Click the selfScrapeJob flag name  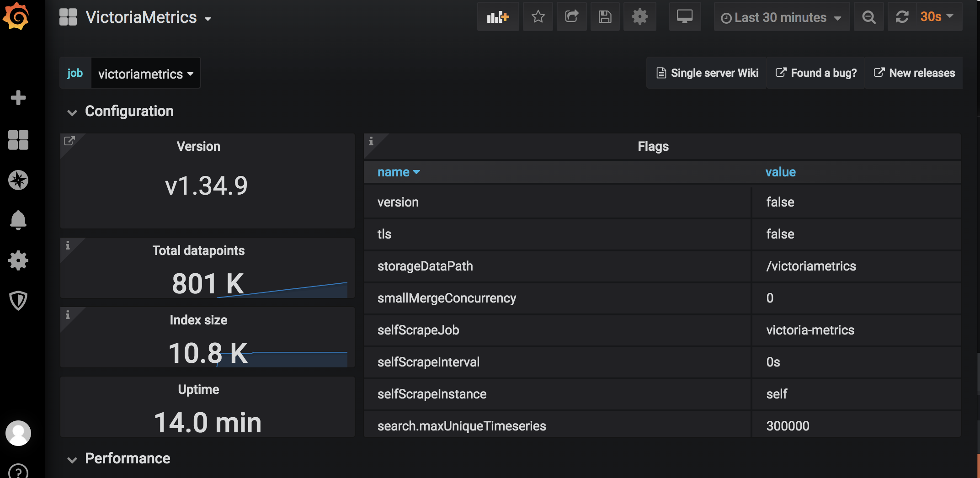[x=418, y=330]
